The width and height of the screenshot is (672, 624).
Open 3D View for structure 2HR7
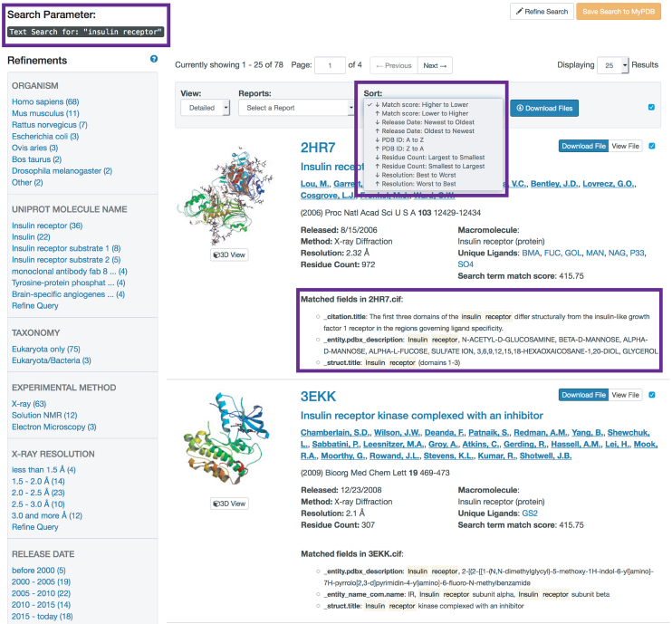point(230,255)
